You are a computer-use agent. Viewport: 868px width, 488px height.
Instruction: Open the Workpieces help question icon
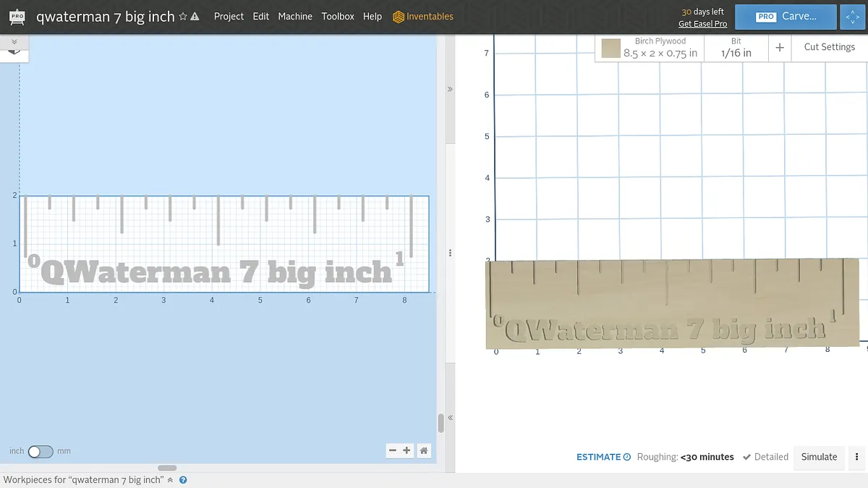[184, 480]
